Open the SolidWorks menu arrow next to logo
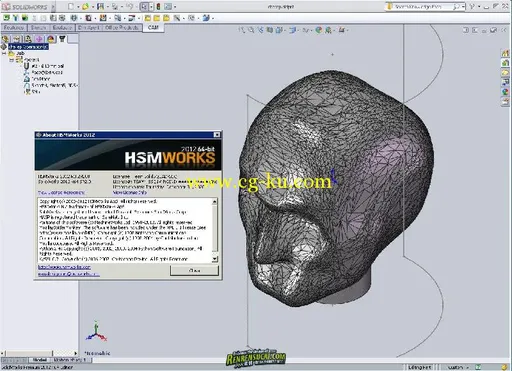The image size is (512, 371). [x=53, y=7]
